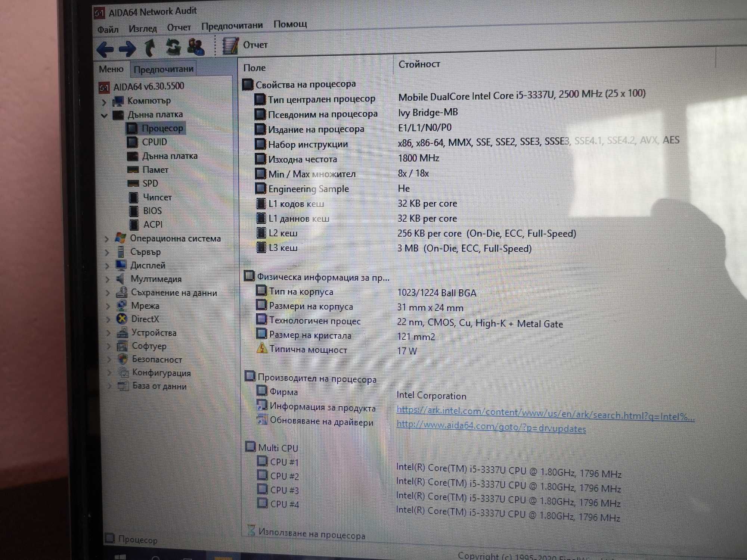Open the aida64.com driver updates link
The width and height of the screenshot is (747, 560).
point(491,426)
